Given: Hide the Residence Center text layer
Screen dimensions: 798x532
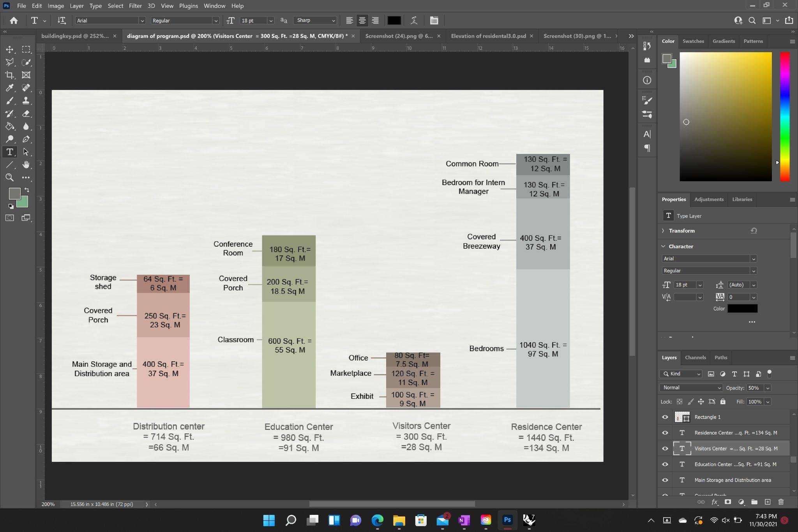Looking at the screenshot, I should coord(665,433).
